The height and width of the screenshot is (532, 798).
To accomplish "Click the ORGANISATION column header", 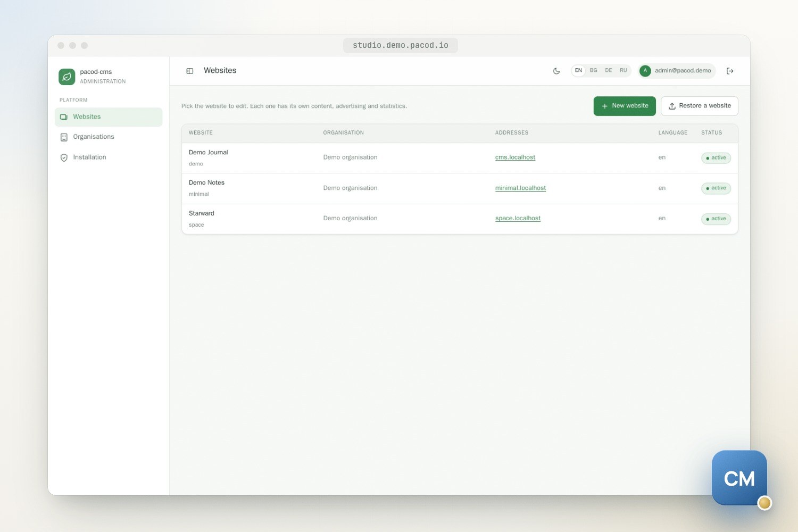I will coord(344,133).
